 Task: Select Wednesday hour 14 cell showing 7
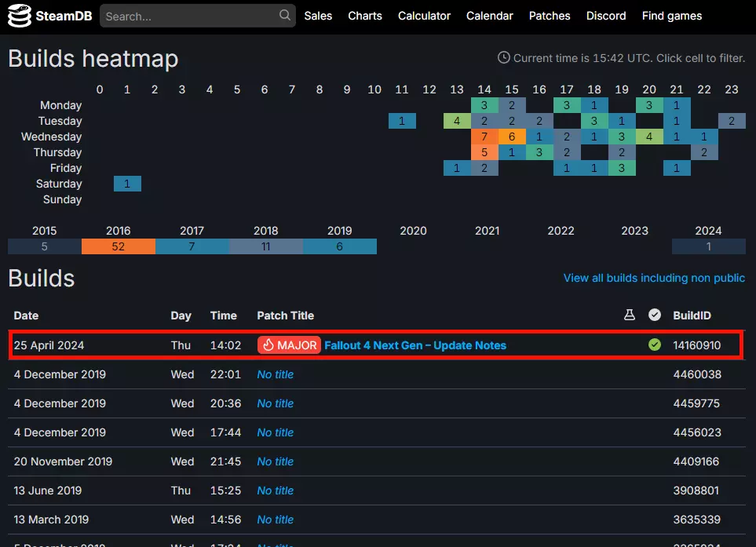pos(484,137)
